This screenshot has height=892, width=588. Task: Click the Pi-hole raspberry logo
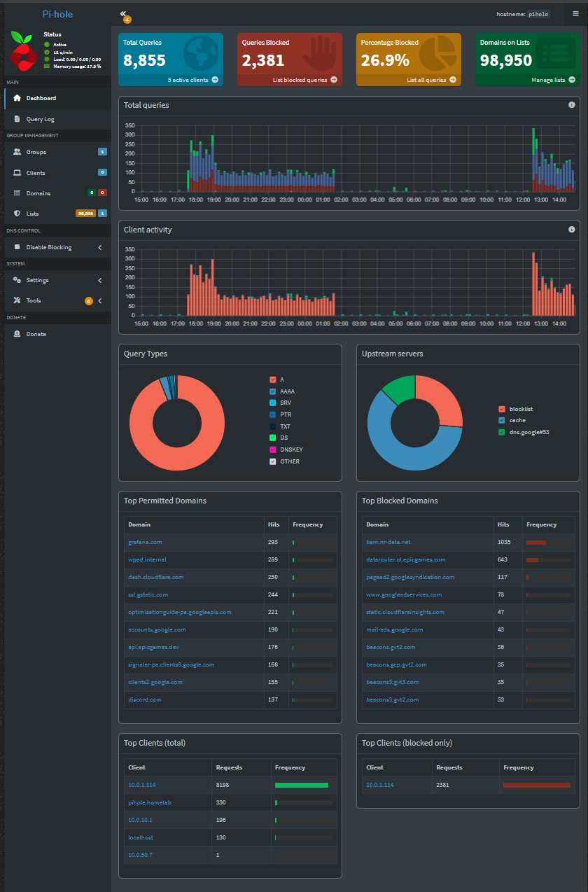tap(24, 50)
